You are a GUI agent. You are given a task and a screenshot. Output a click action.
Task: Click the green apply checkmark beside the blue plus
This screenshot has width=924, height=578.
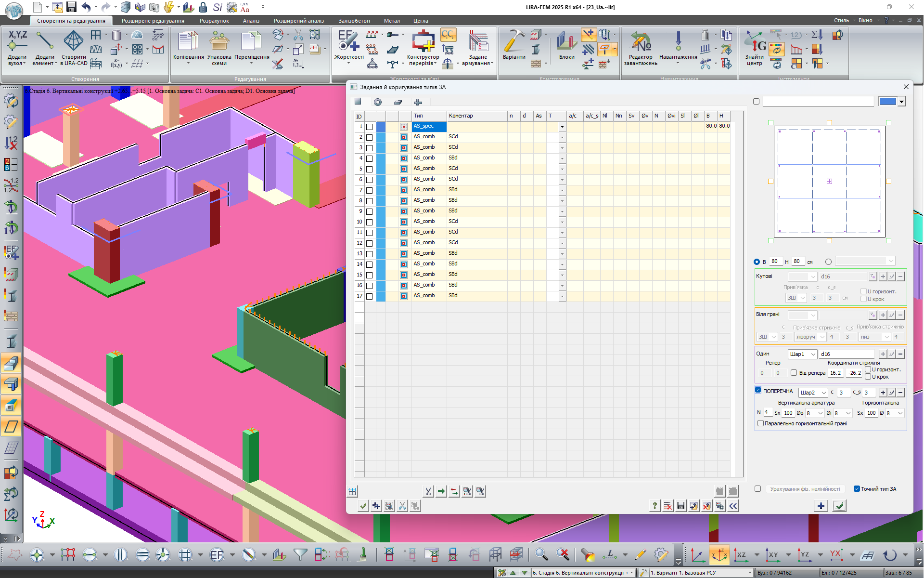[839, 506]
